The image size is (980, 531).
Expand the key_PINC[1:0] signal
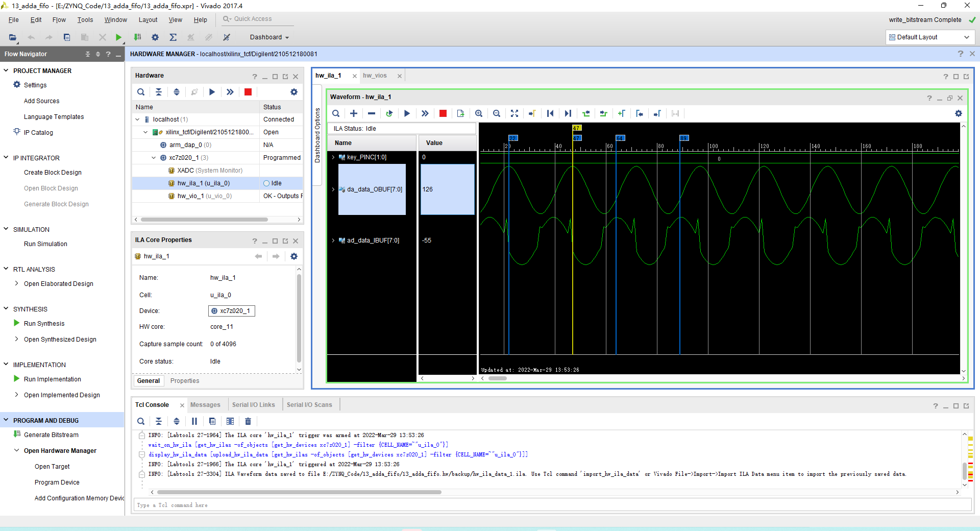[x=333, y=157]
